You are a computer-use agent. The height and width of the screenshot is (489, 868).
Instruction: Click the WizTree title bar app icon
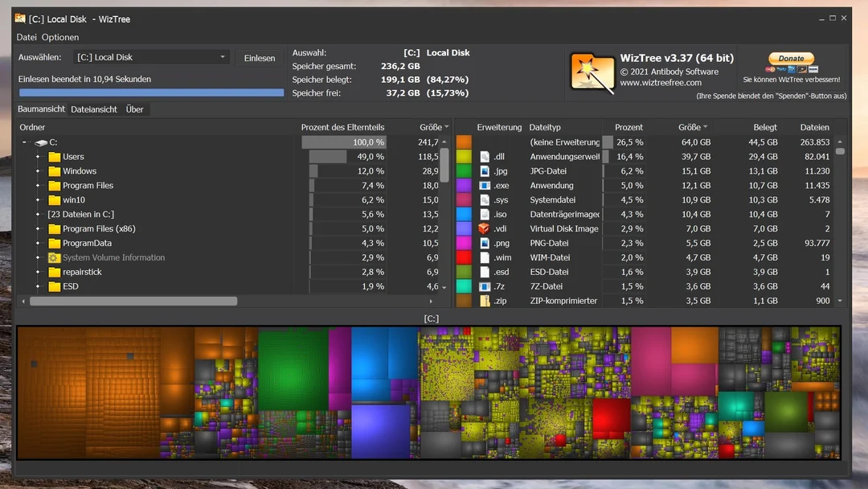click(20, 18)
